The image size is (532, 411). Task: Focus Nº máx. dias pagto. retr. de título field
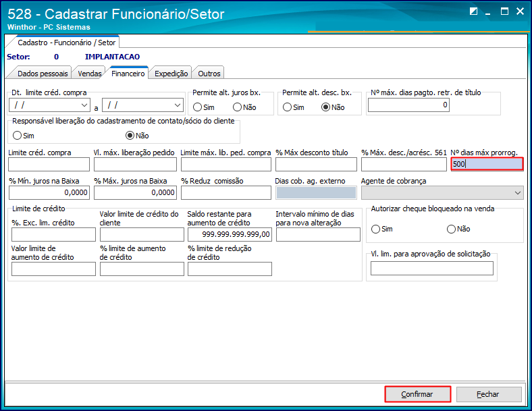click(x=408, y=105)
